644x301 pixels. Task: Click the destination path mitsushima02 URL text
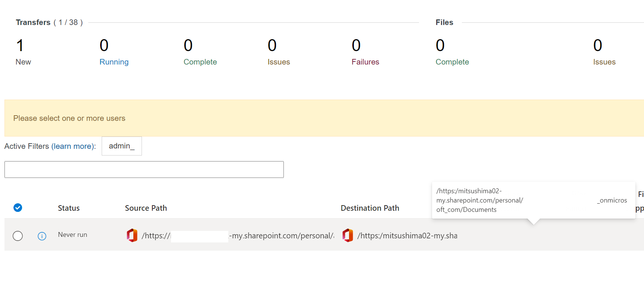(x=407, y=236)
